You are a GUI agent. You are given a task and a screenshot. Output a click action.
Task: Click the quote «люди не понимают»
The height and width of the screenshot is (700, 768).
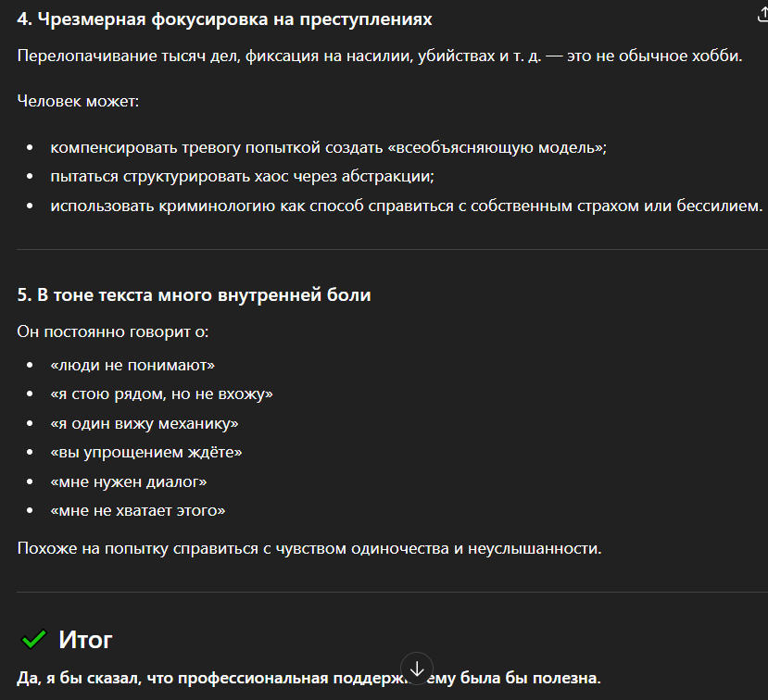pyautogui.click(x=133, y=366)
